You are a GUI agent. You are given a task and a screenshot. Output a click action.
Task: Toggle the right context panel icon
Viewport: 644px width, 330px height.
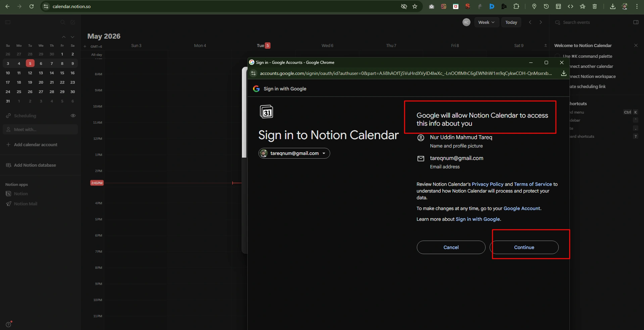(636, 22)
